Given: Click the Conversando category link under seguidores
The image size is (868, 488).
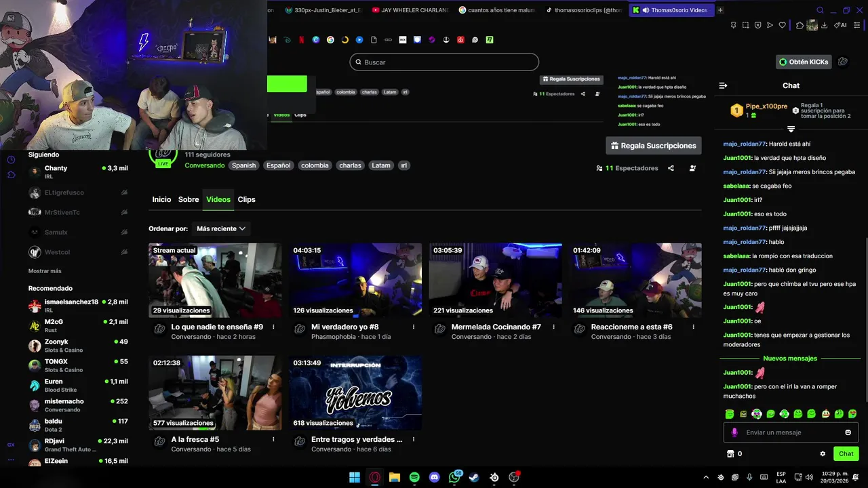Looking at the screenshot, I should [204, 165].
